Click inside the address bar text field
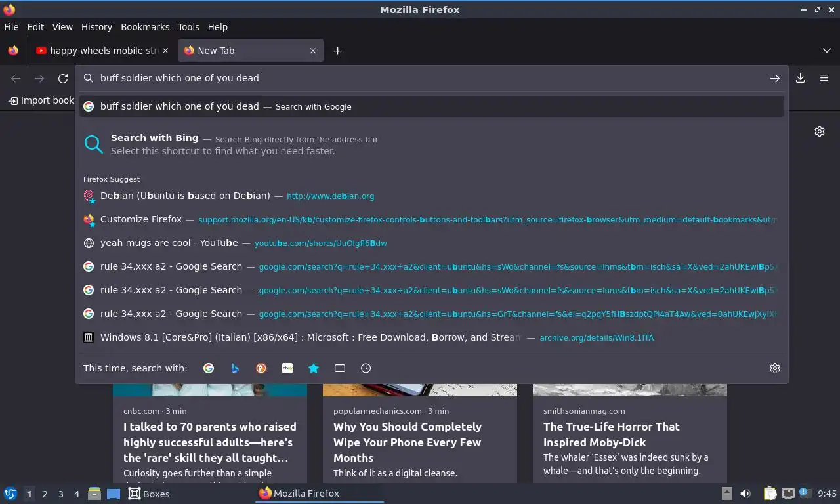Image resolution: width=840 pixels, height=504 pixels. pyautogui.click(x=430, y=78)
